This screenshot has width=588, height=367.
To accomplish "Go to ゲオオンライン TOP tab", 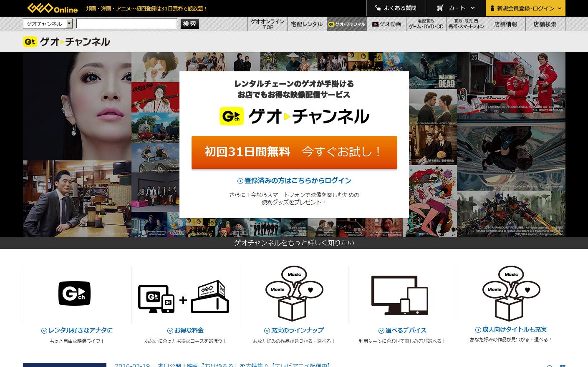I will point(268,24).
